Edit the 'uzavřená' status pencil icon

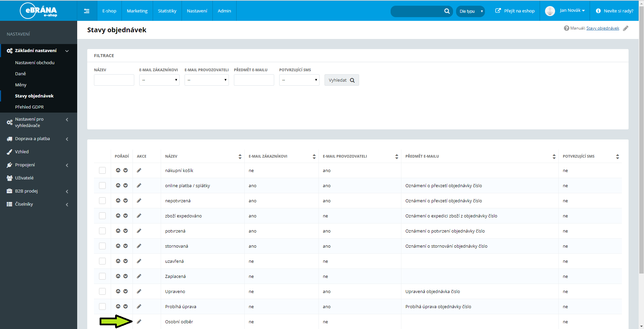139,261
